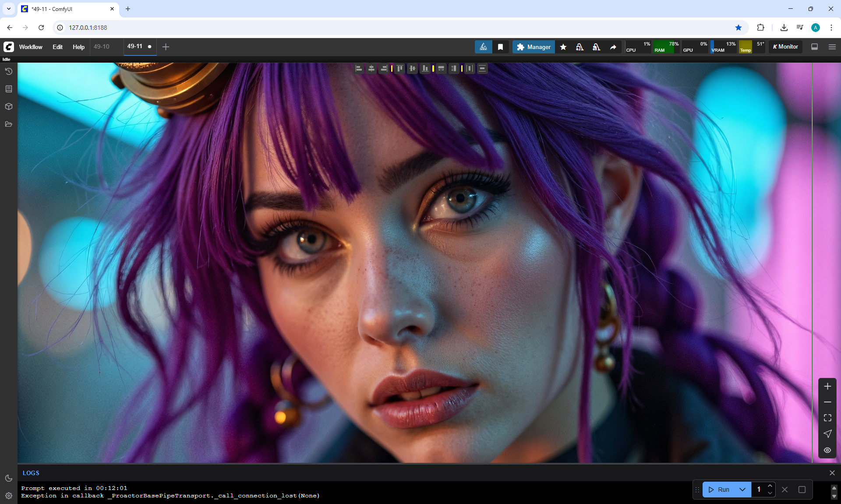Toggle dark theme moon icon
Image resolution: width=841 pixels, height=504 pixels.
coord(8,478)
